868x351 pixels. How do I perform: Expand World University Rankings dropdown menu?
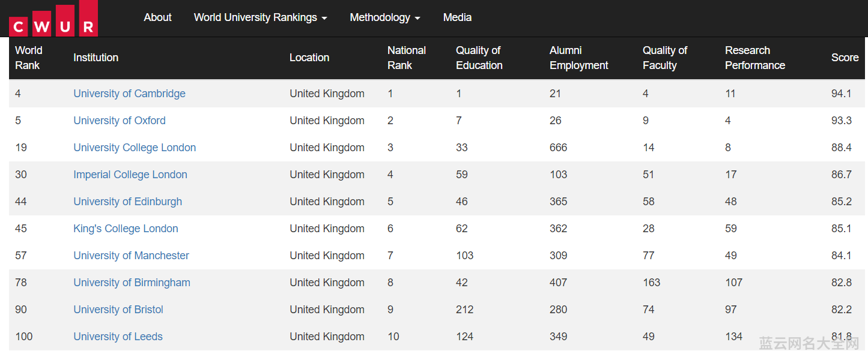click(260, 17)
